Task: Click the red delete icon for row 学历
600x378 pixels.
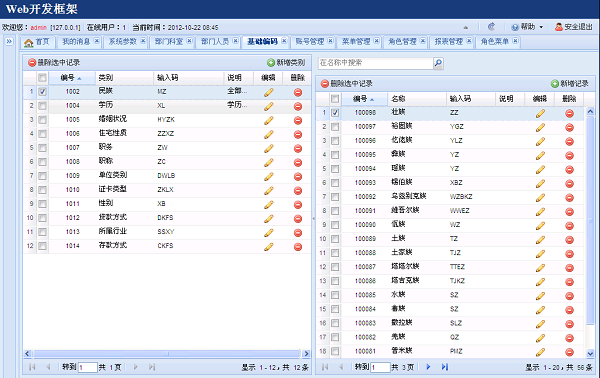Action: click(x=298, y=106)
